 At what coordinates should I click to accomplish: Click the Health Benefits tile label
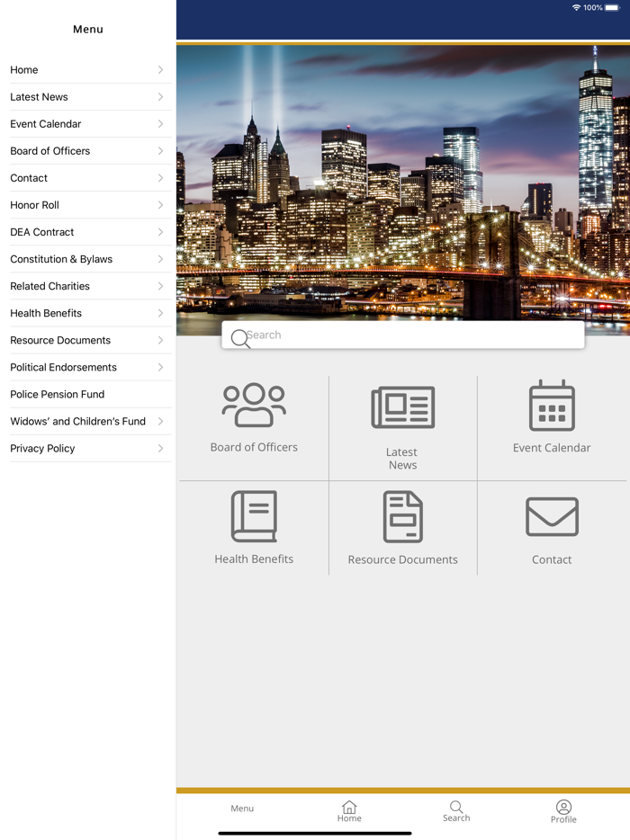tap(254, 559)
